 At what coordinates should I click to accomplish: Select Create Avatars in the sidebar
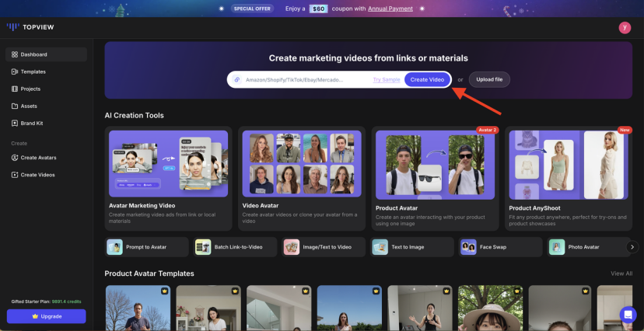(x=38, y=158)
